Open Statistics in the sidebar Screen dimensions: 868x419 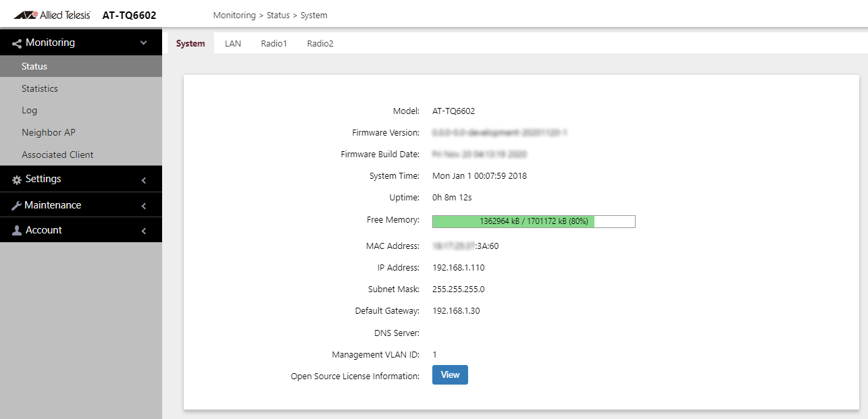pos(40,88)
